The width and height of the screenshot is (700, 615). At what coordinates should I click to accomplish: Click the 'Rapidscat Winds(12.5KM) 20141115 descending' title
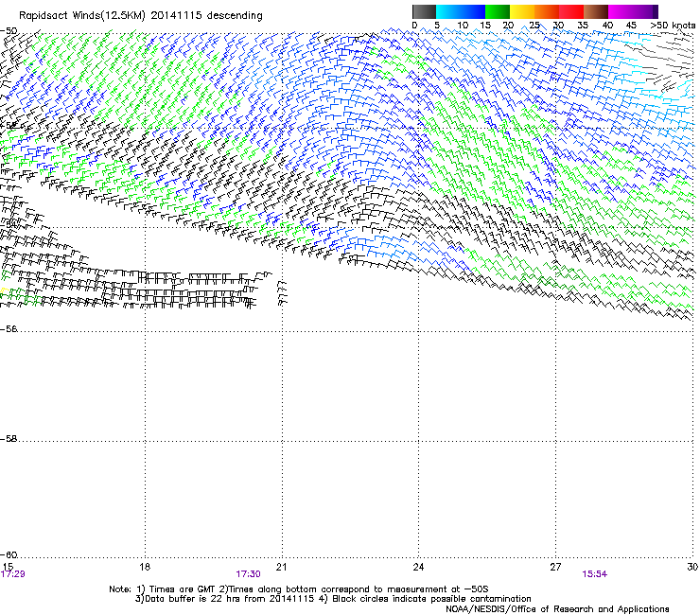pyautogui.click(x=141, y=16)
